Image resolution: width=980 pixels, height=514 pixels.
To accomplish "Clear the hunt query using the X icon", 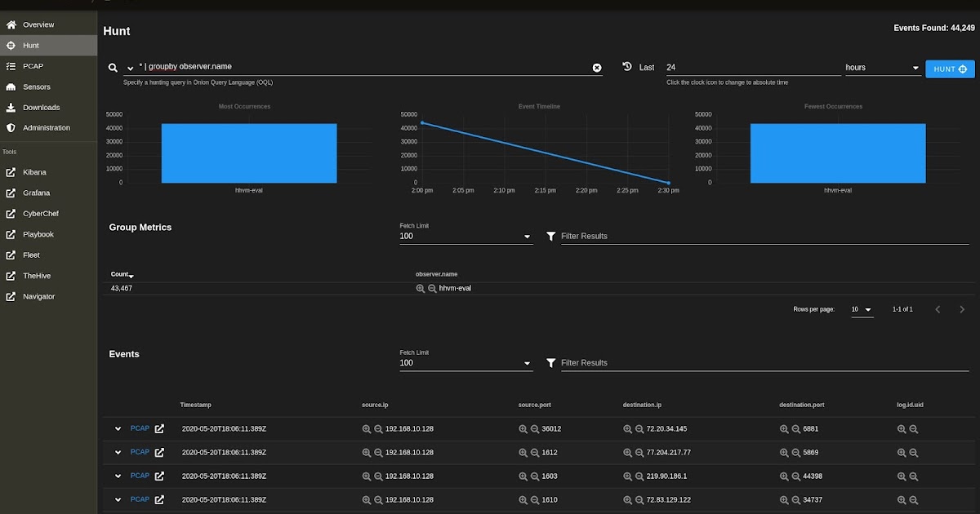I will tap(596, 68).
